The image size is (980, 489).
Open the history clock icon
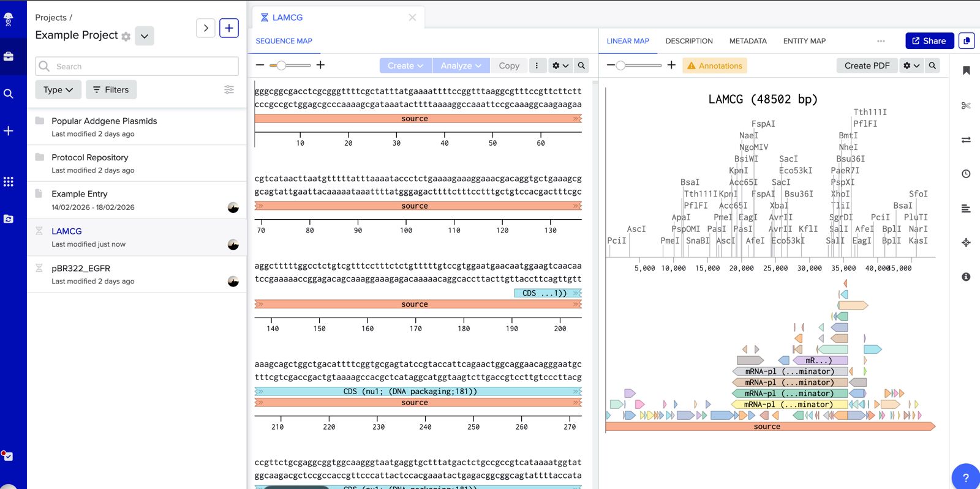966,174
